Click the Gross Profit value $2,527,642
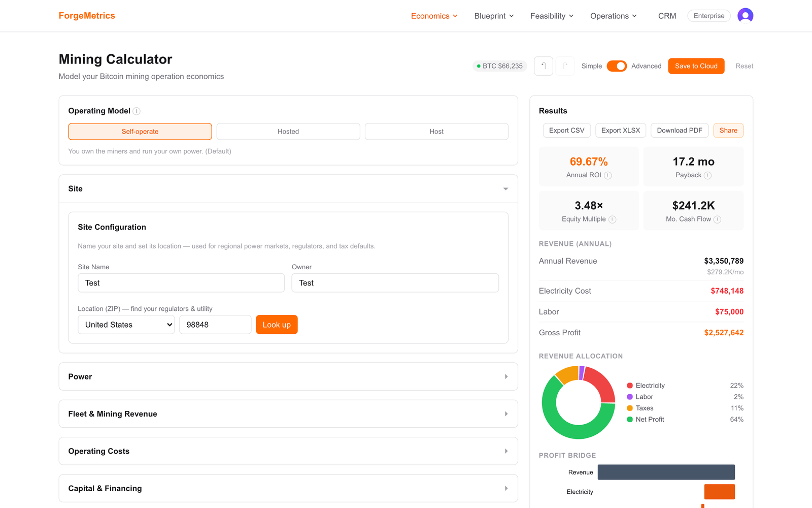This screenshot has width=812, height=508. click(724, 333)
